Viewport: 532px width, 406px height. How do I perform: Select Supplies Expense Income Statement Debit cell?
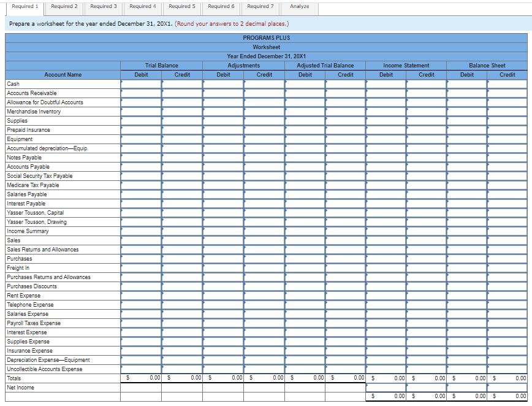[386, 342]
